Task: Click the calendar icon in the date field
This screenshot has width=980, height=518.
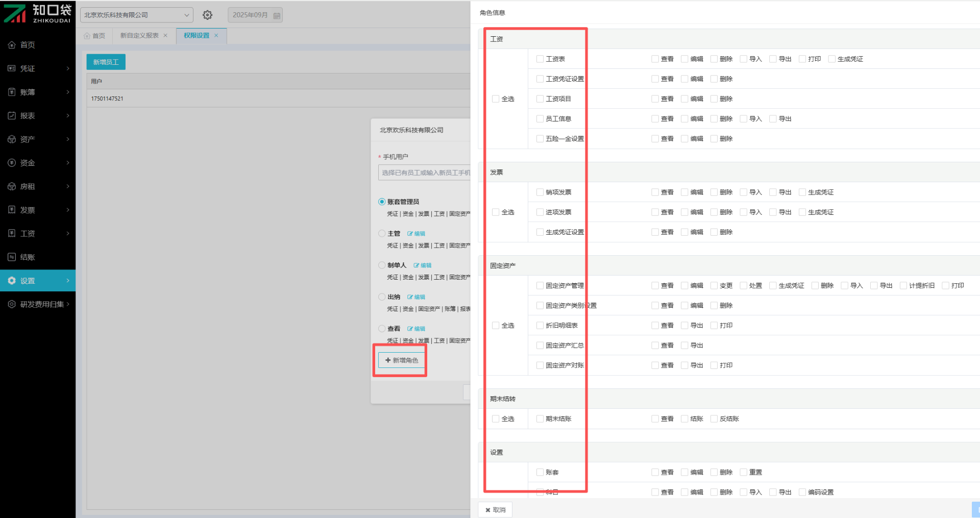Action: coord(277,16)
